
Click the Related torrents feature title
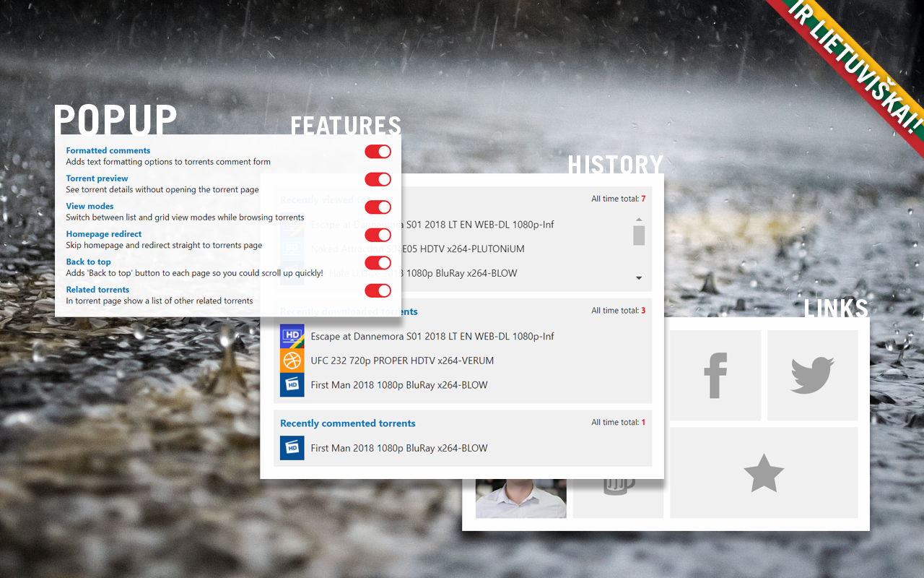click(97, 290)
